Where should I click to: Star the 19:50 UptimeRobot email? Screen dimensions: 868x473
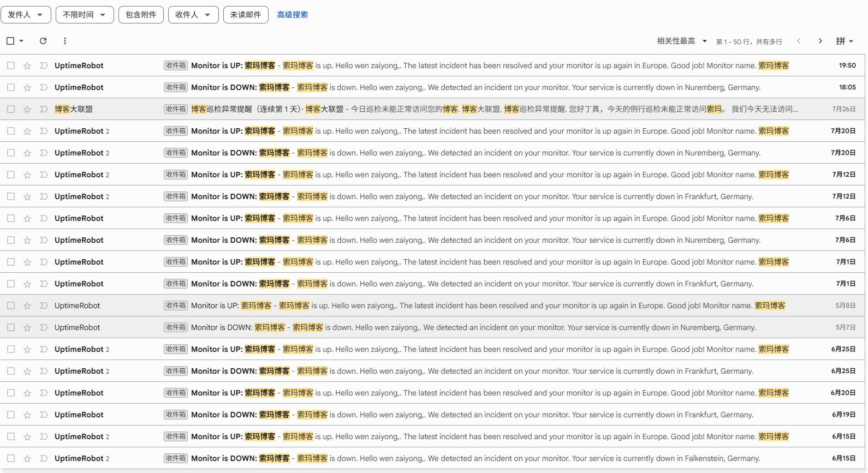27,65
